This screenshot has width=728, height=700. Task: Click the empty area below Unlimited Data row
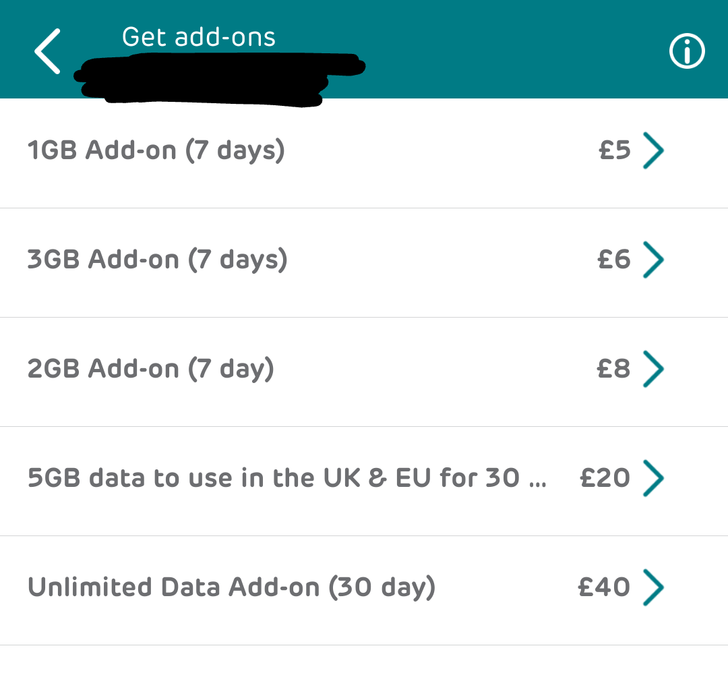click(364, 673)
